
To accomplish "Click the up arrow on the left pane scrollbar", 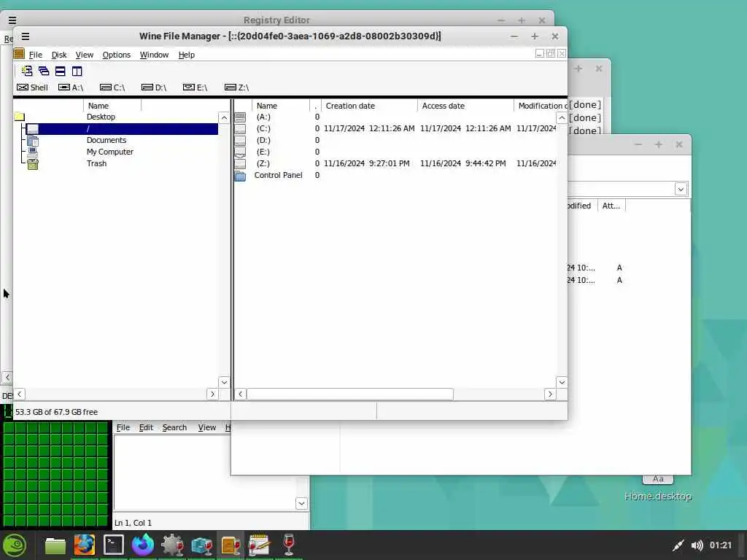I will pyautogui.click(x=224, y=117).
